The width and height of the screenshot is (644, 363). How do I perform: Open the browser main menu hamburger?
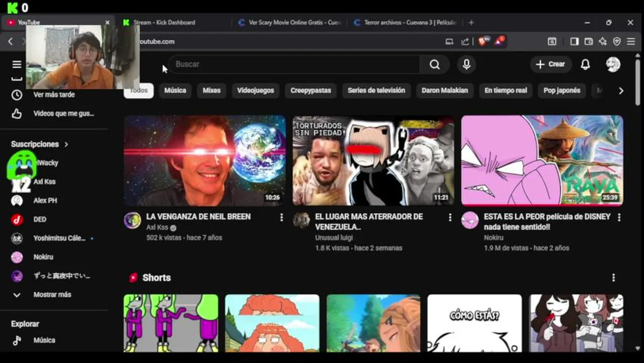click(x=631, y=41)
